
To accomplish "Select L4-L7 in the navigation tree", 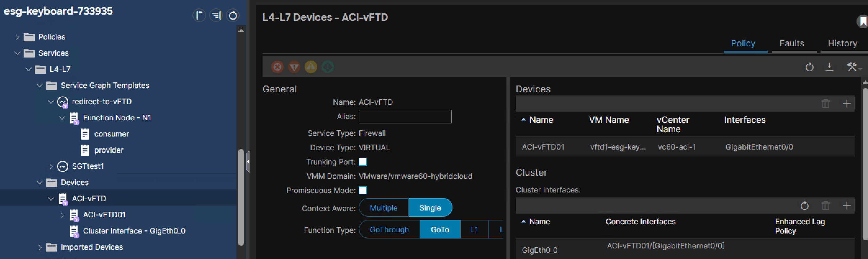I will (60, 69).
